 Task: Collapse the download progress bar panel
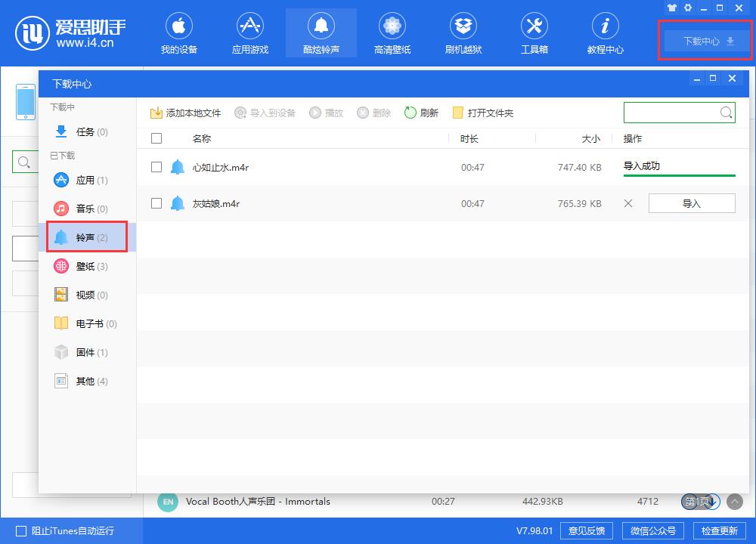733,501
